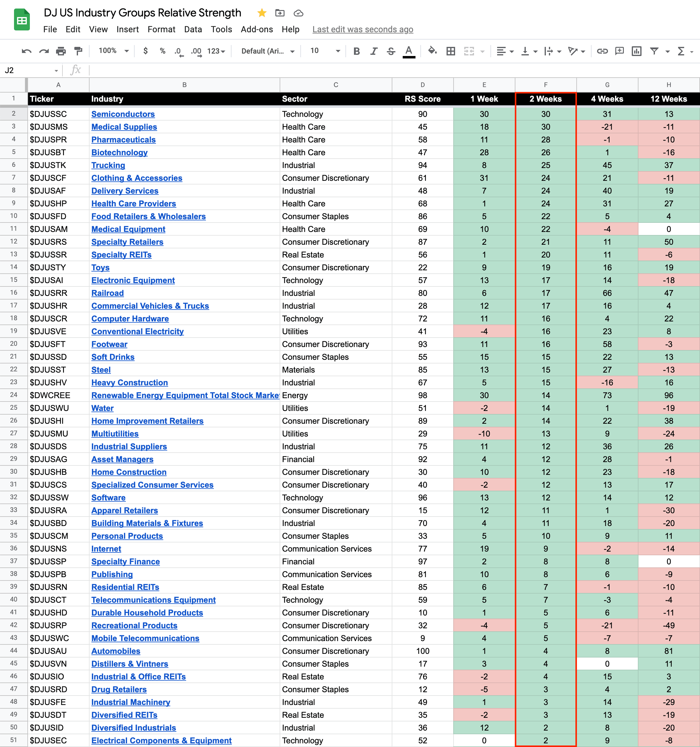The width and height of the screenshot is (700, 747).
Task: Click the Insert chart icon
Action: tap(636, 51)
